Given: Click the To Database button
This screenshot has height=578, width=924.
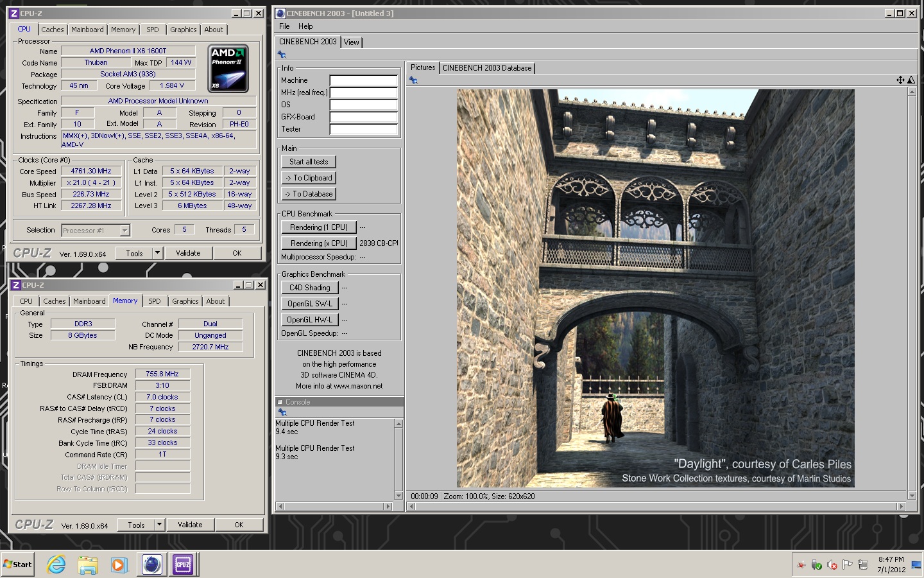Looking at the screenshot, I should [309, 194].
